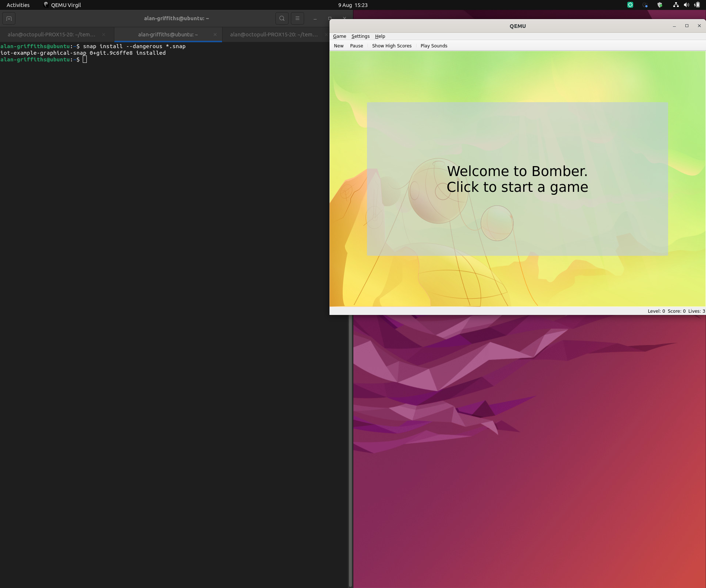
Task: Click the shield security tray icon
Action: (x=660, y=5)
